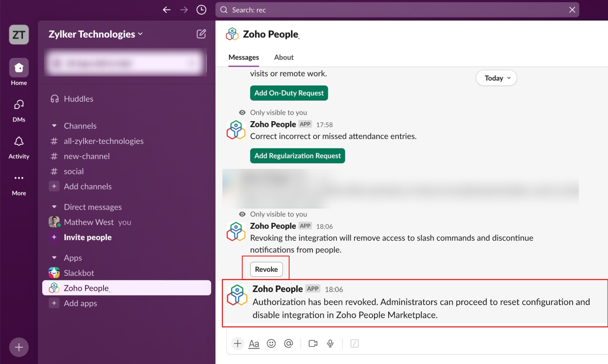Screen dimensions: 608x364
Task: Switch to the Messages tab
Action: pos(244,57)
